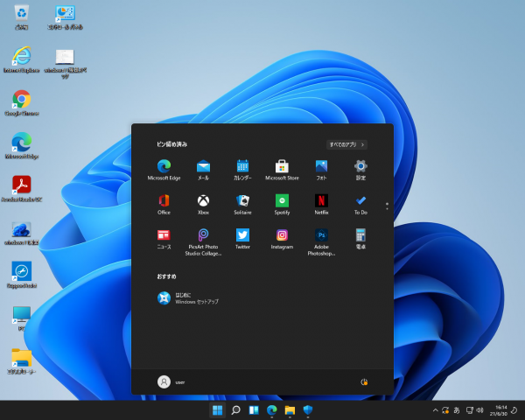Viewport: 525px width, 420px height.
Task: Select Control Panel desktop shortcut
Action: tap(65, 17)
